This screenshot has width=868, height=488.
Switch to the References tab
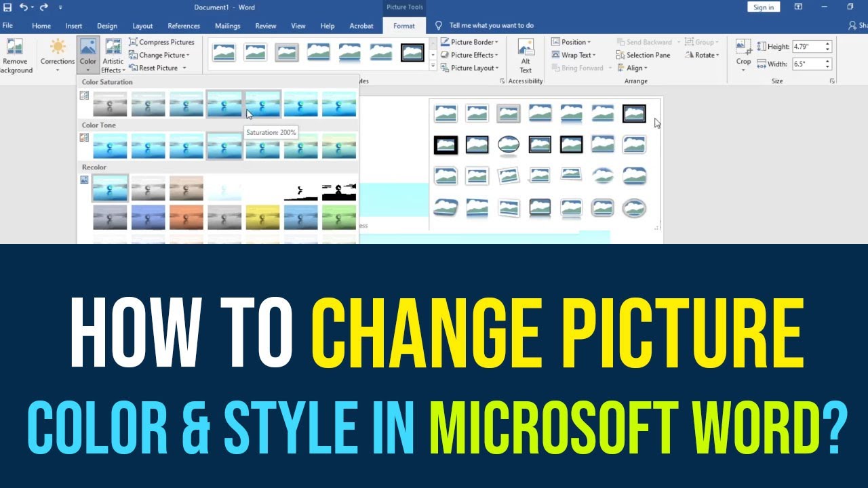click(184, 26)
